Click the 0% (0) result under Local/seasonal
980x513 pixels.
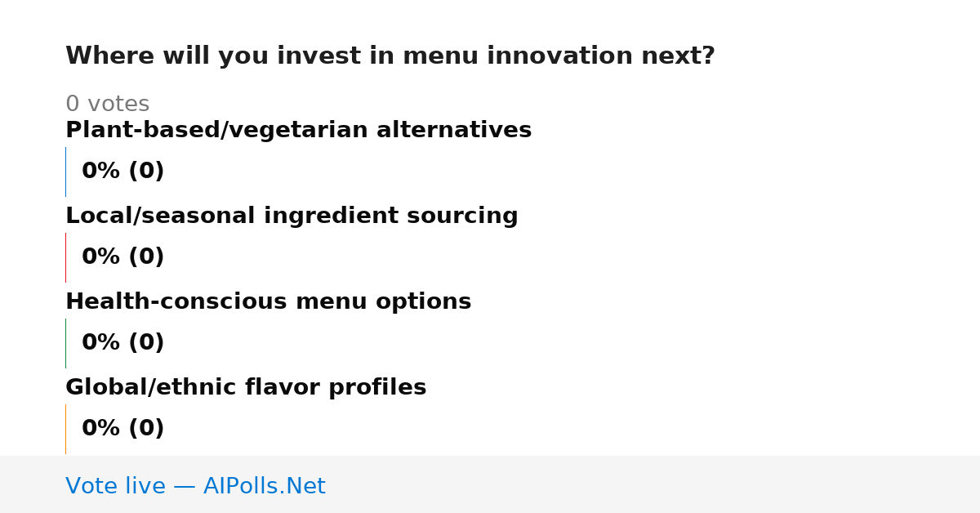[122, 257]
